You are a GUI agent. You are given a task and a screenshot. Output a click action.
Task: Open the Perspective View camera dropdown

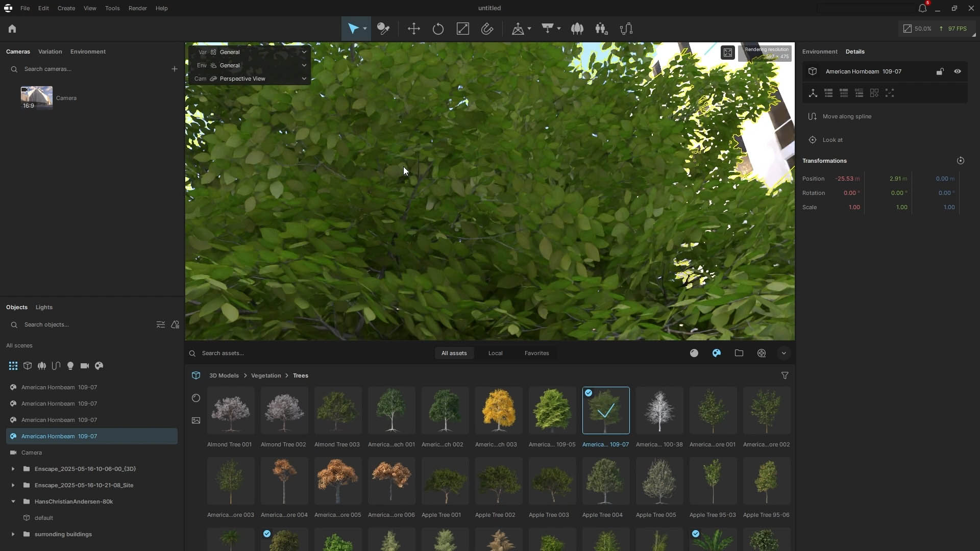coord(304,79)
